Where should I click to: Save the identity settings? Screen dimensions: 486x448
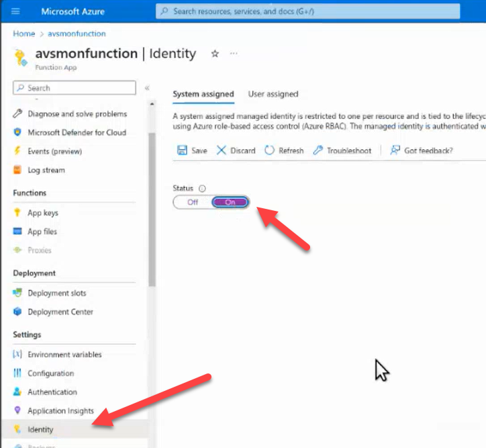(x=192, y=150)
